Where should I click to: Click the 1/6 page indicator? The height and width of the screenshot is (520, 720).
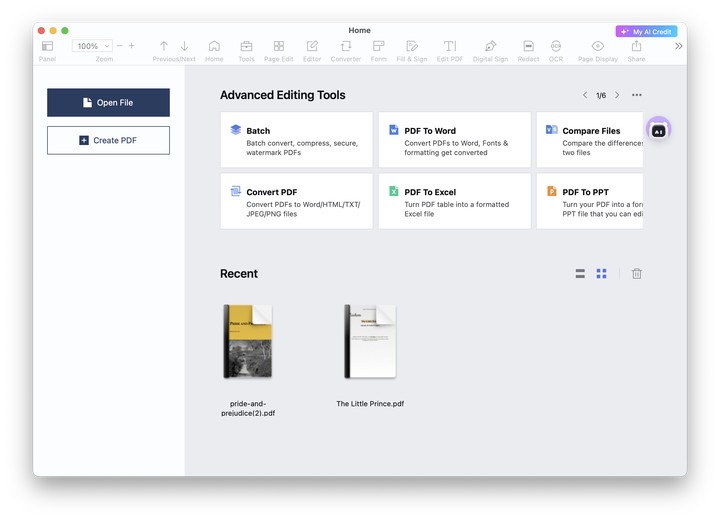tap(601, 96)
